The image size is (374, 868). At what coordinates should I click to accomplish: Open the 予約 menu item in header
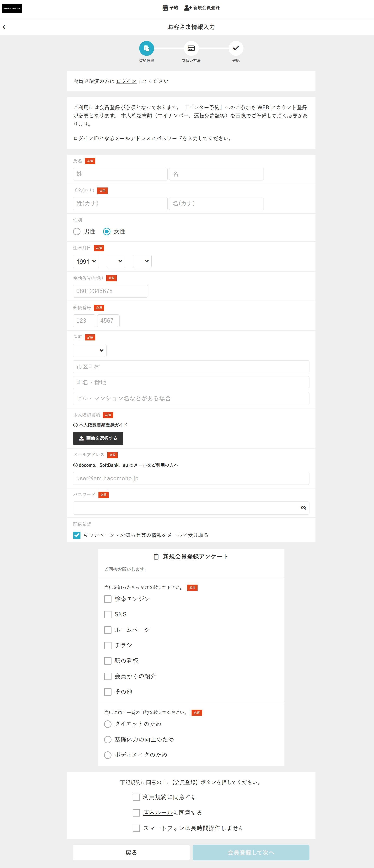tap(170, 8)
